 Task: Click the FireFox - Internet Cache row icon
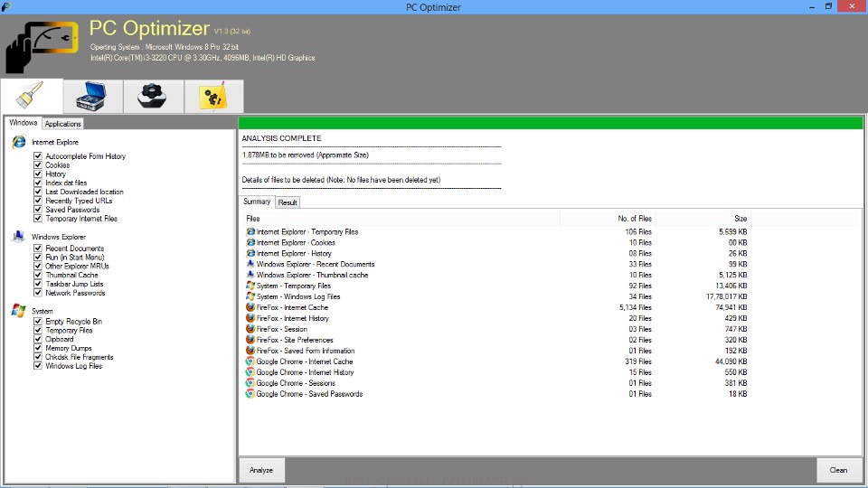250,307
